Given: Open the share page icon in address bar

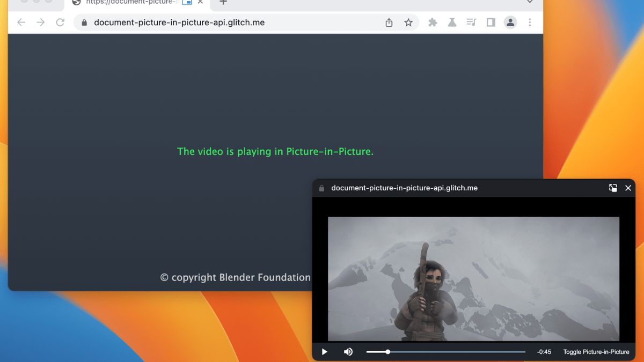Looking at the screenshot, I should pyautogui.click(x=389, y=23).
